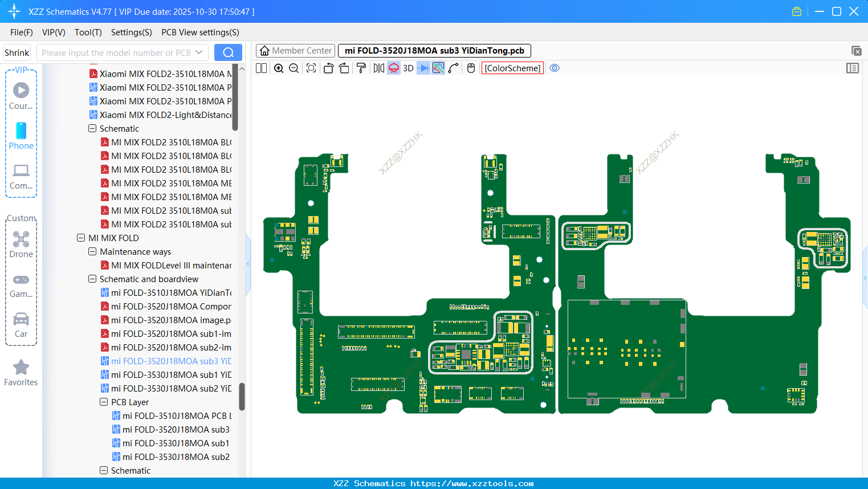This screenshot has height=489, width=868.
Task: Toggle the lamp highlight mode
Action: [x=393, y=68]
